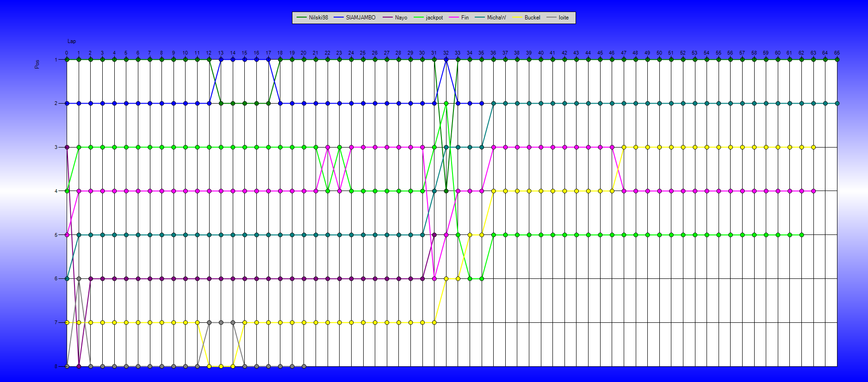Select Buckel's yellow point at lap 12, position 8
868x382 pixels.
pos(209,366)
